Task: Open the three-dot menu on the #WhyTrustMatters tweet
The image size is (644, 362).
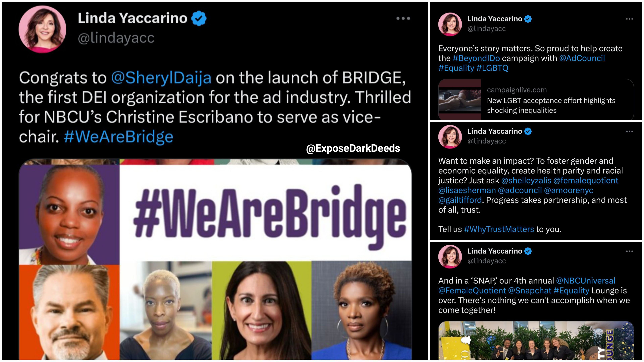Action: pos(629,131)
